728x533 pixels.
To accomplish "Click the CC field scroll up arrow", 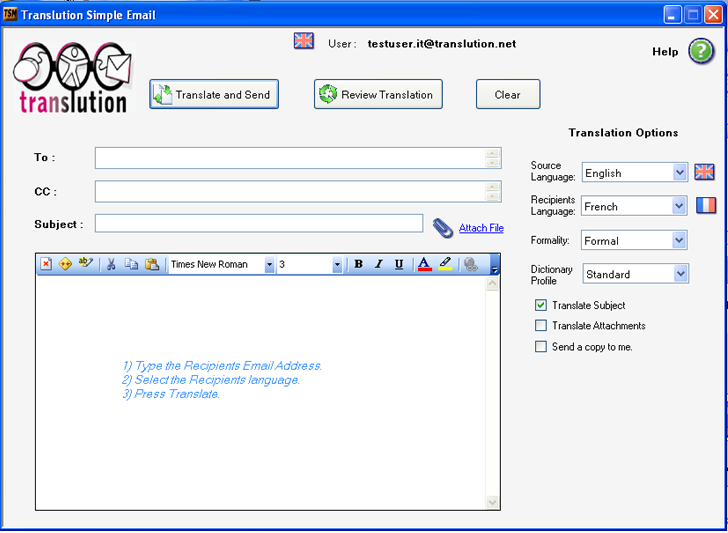I will click(x=492, y=187).
